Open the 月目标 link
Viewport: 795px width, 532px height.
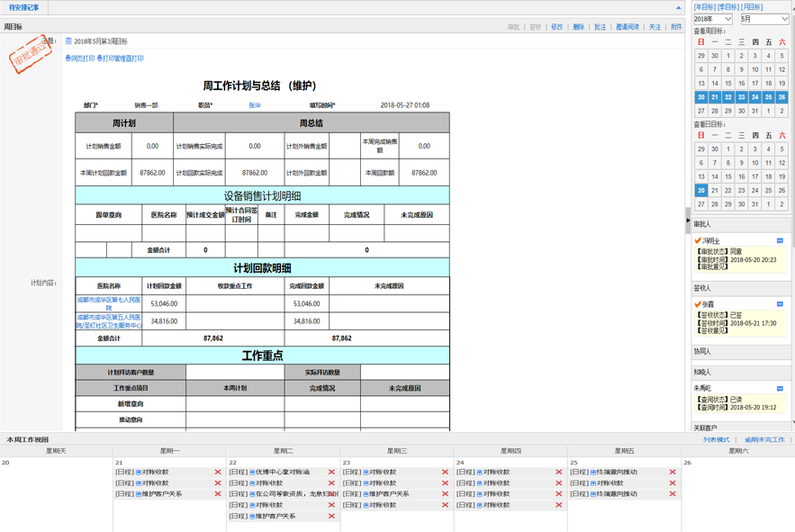(752, 7)
